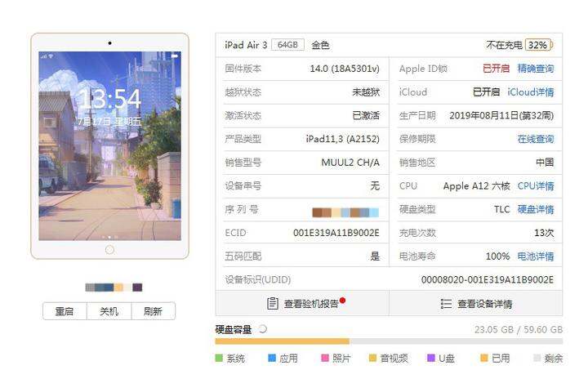
Task: Click the list icon beside 查看设备详情
Action: [x=446, y=304]
